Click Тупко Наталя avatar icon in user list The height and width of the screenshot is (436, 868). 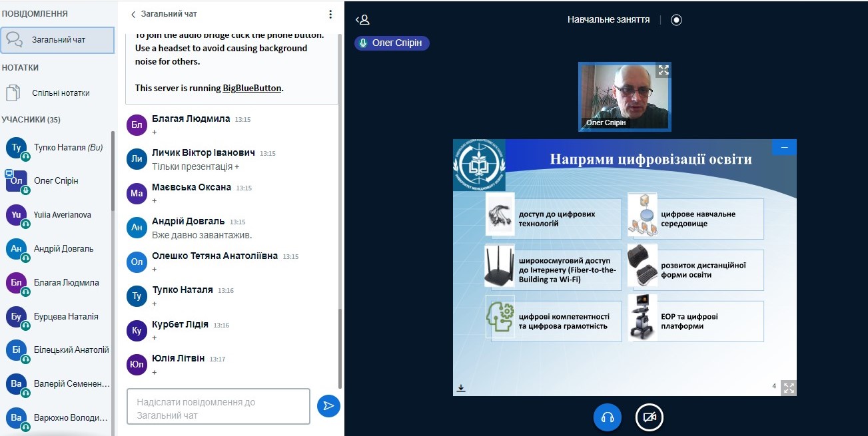[17, 147]
